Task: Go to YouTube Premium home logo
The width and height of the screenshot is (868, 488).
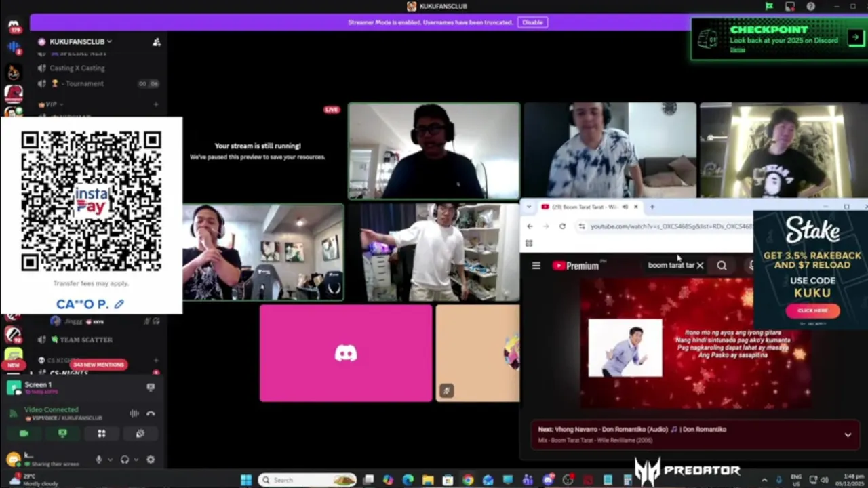Action: tap(576, 266)
